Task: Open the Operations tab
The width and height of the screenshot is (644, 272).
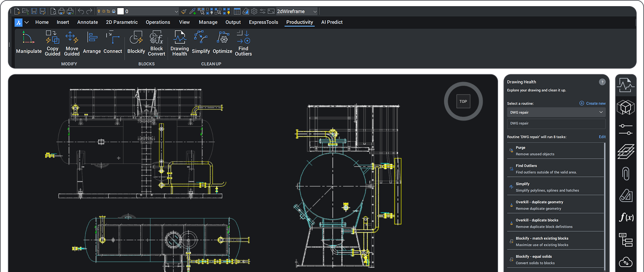Action: pyautogui.click(x=158, y=22)
